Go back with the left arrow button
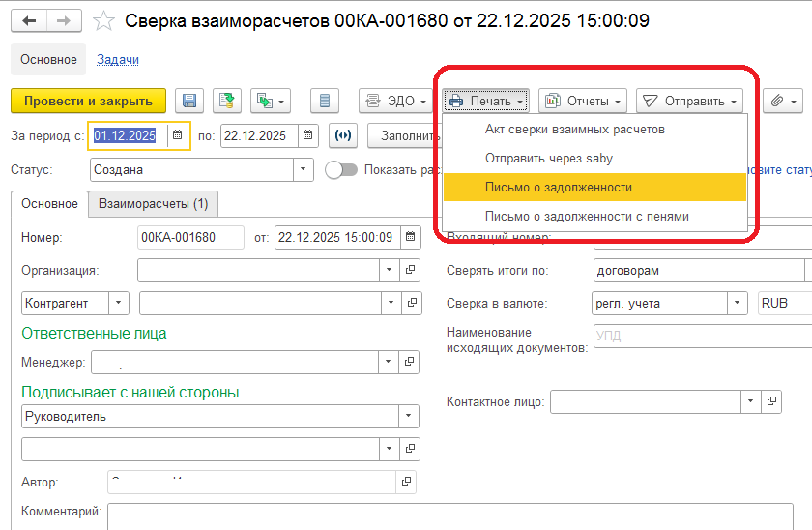Screen dimensions: 812x530 pos(29,20)
